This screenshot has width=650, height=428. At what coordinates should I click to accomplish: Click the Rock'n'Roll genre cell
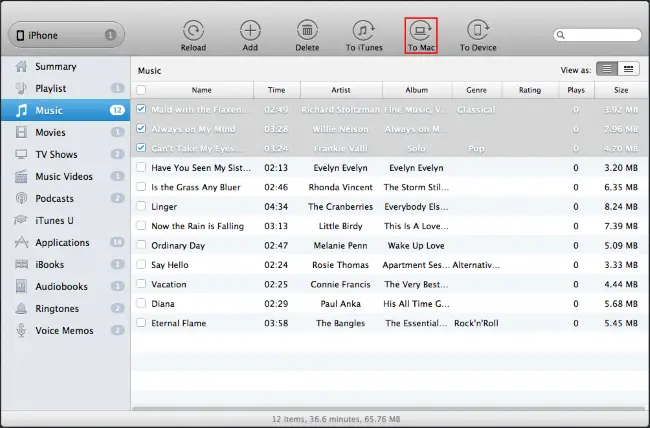[476, 323]
